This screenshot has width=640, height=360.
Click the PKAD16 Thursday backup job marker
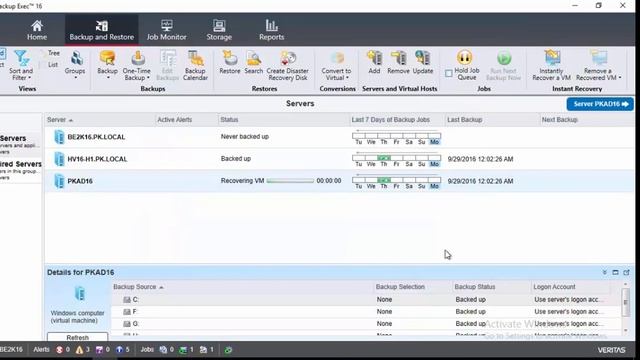click(x=384, y=180)
